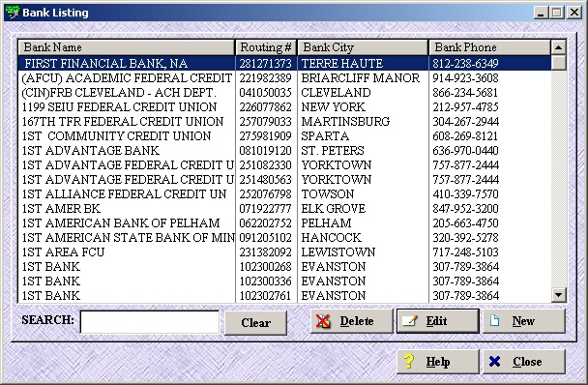Image resolution: width=588 pixels, height=385 pixels.
Task: Click phone number 866-234-5681
Action: [x=466, y=92]
